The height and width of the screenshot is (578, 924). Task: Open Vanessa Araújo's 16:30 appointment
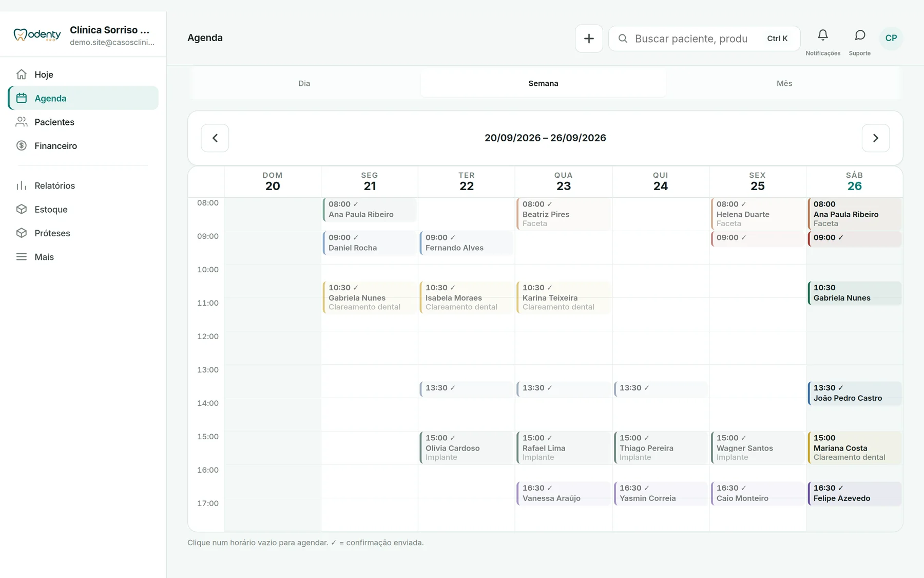click(564, 493)
